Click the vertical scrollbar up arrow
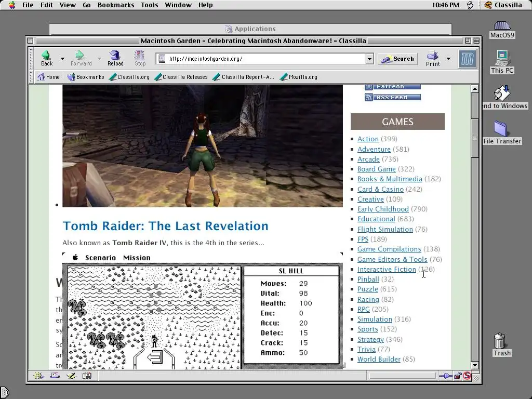The width and height of the screenshot is (532, 399). pyautogui.click(x=475, y=89)
